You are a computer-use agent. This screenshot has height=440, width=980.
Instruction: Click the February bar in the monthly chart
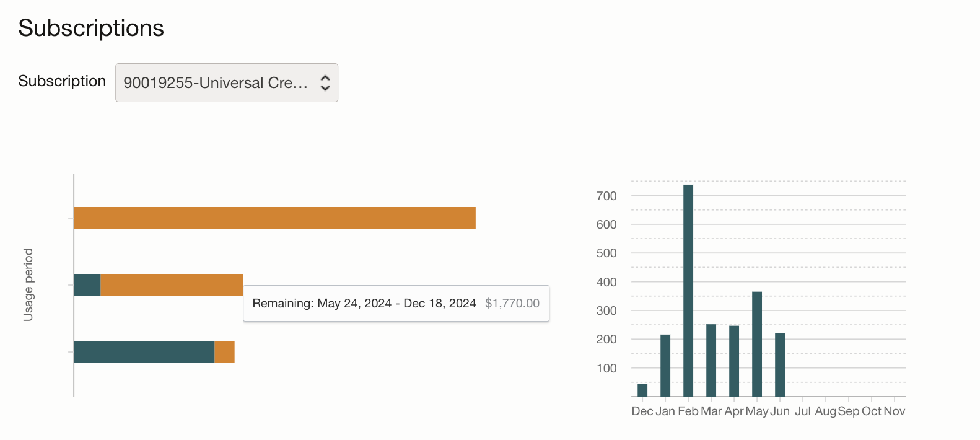click(688, 290)
